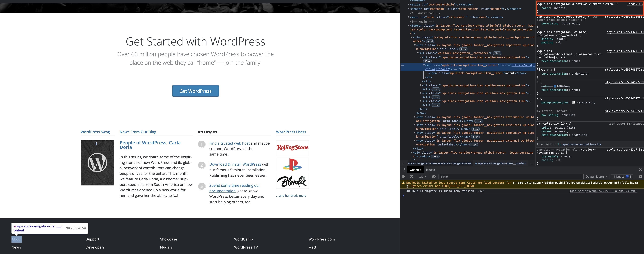Click the Get WordPress button
The height and width of the screenshot is (254, 644).
(x=195, y=91)
